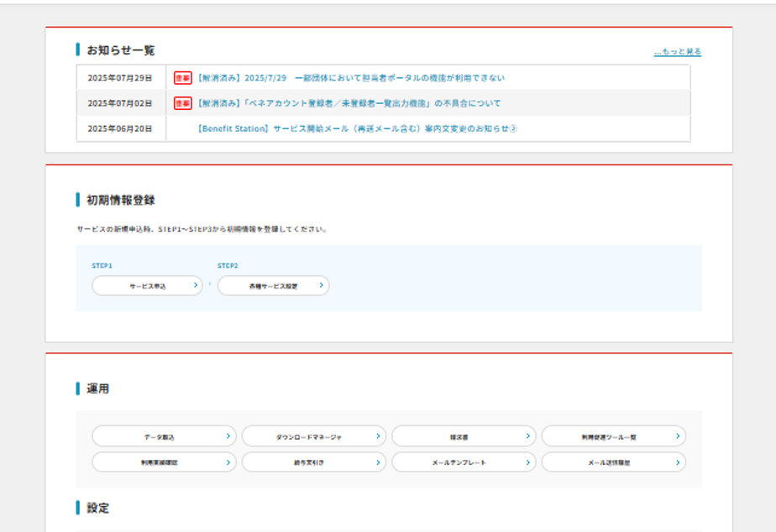Image resolution: width=776 pixels, height=532 pixels.
Task: Click the chevron on ダウンロードマネージャ
Action: pos(378,436)
